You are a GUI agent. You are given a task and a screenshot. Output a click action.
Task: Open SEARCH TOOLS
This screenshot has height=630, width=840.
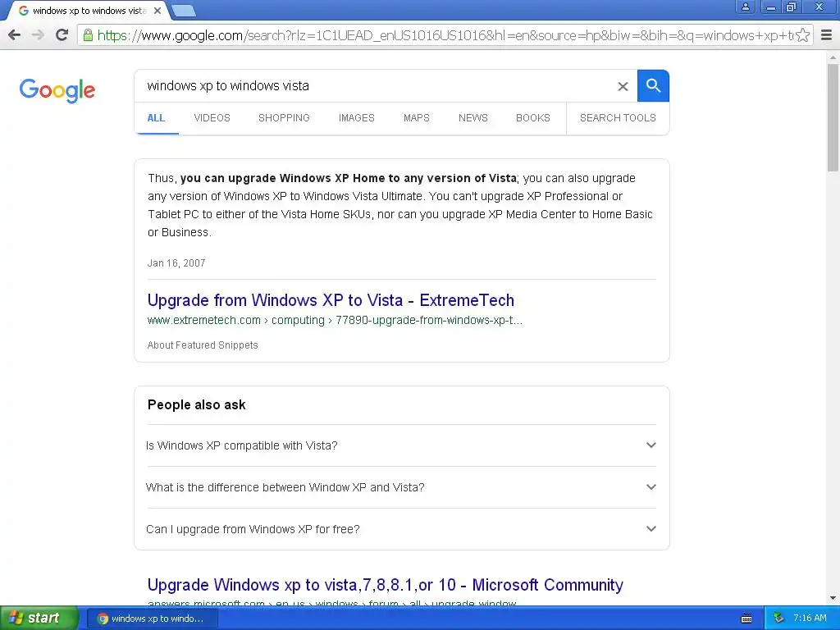tap(618, 118)
